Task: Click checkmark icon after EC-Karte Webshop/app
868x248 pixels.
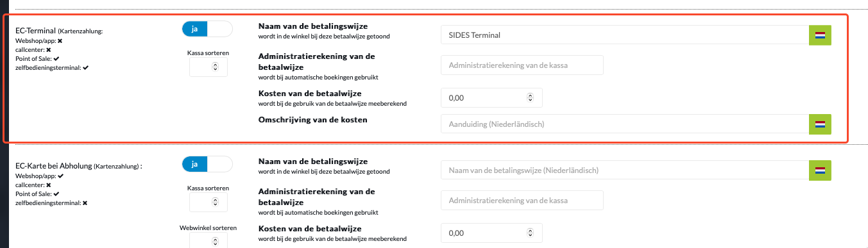Action: tap(60, 176)
